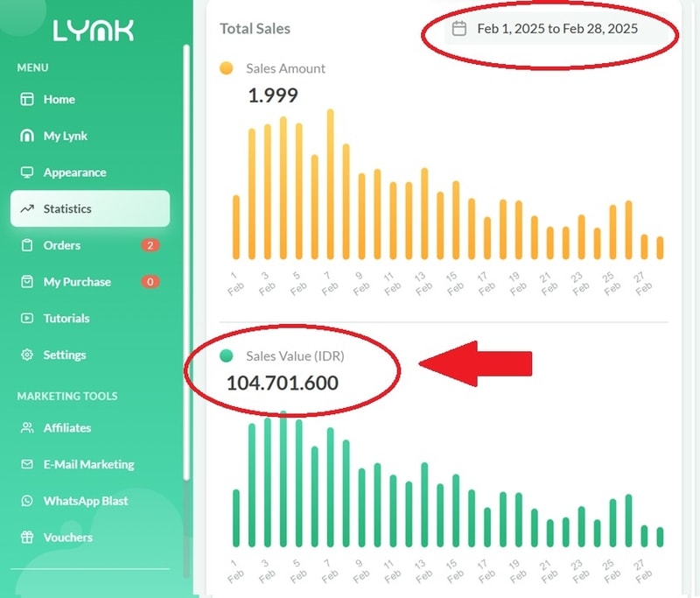The image size is (700, 598).
Task: Open Affiliates under Marketing Tools
Action: click(x=66, y=428)
